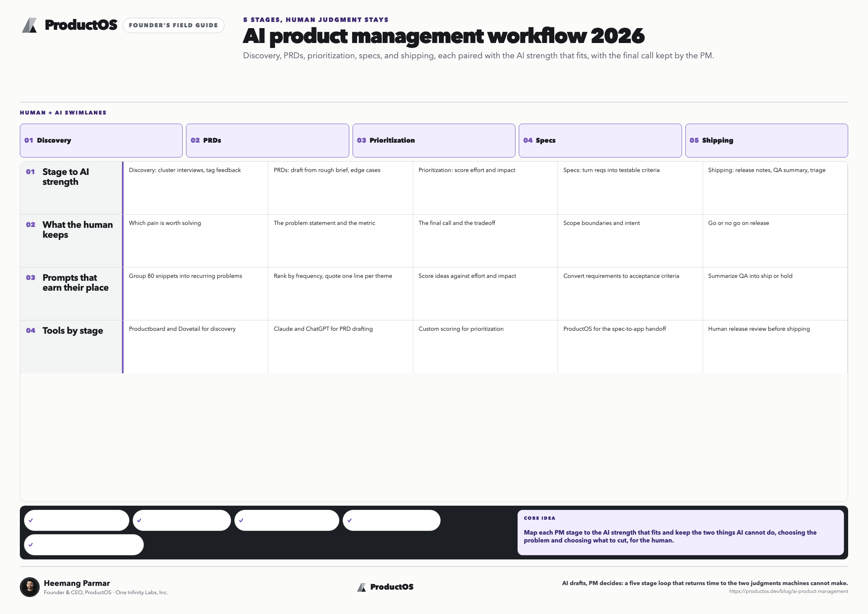Click cell 'Rank by frequency, quote one line per theme'
The width and height of the screenshot is (868, 614).
[341, 294]
